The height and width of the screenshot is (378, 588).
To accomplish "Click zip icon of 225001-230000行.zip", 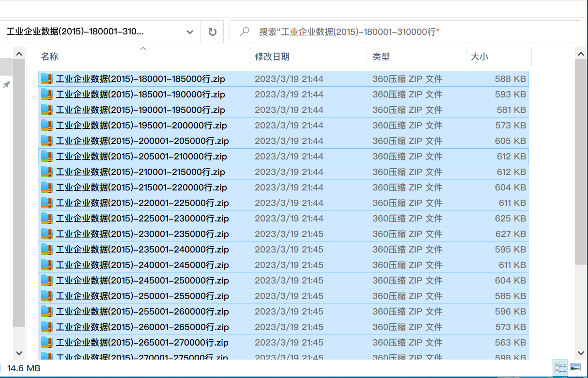I will (46, 219).
